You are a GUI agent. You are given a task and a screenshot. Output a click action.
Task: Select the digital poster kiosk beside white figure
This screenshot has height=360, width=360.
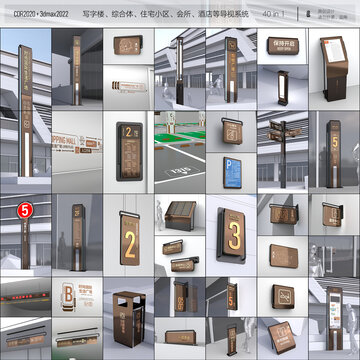pyautogui.click(x=334, y=318)
